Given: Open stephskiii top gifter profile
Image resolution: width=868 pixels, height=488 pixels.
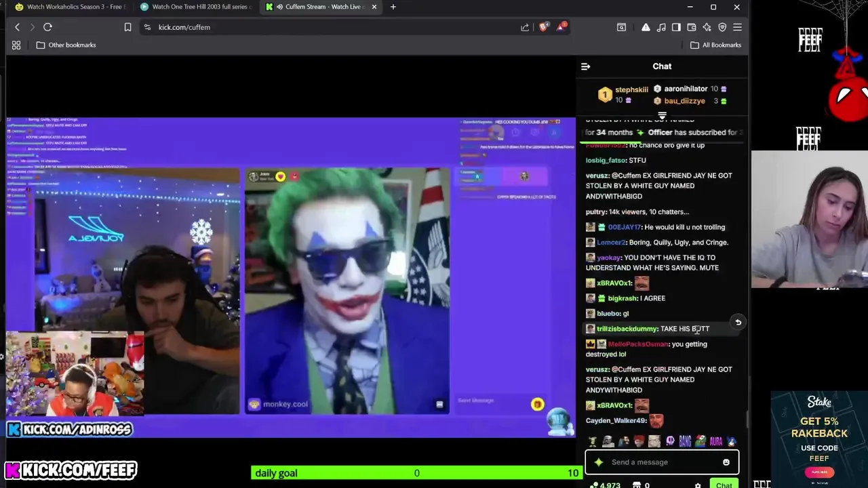Looking at the screenshot, I should click(631, 89).
